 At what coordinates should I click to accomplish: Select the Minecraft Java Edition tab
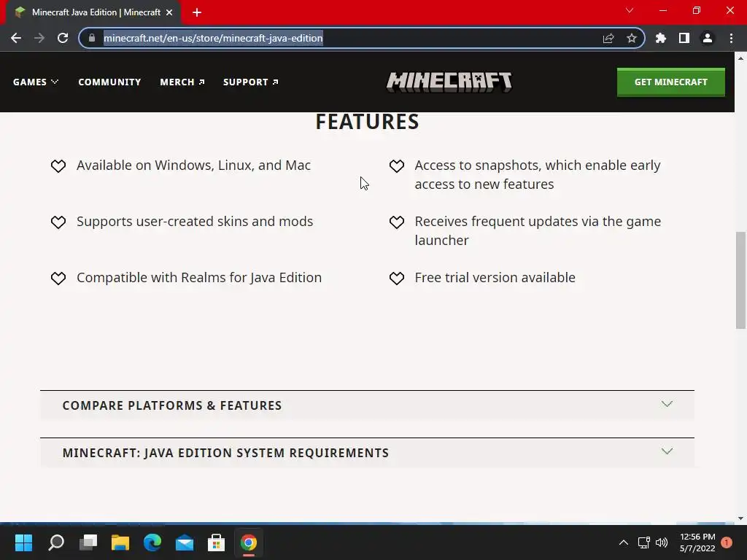point(93,12)
